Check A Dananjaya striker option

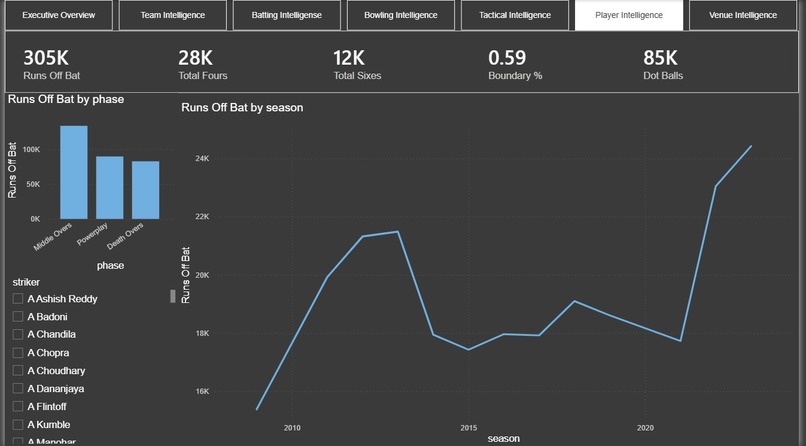[x=18, y=388]
